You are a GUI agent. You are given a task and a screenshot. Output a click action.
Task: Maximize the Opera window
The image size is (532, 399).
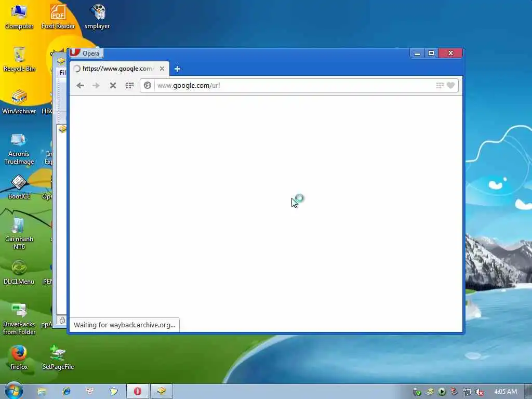coord(431,54)
